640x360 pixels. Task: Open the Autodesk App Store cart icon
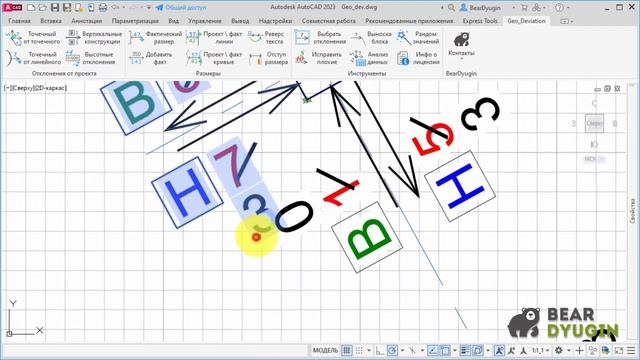[524, 7]
